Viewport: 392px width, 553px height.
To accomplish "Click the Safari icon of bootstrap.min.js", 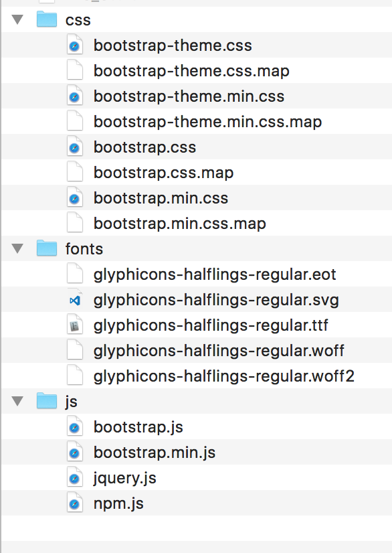I will click(75, 452).
